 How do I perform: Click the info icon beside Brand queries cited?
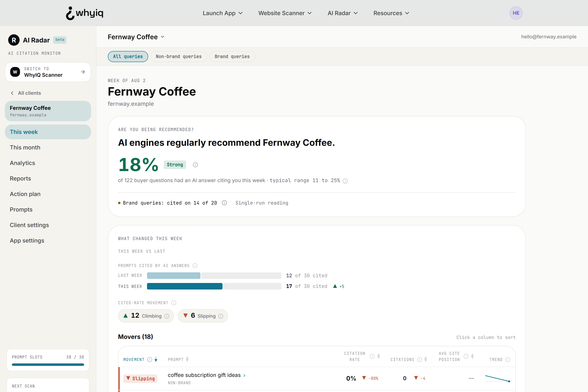point(224,203)
